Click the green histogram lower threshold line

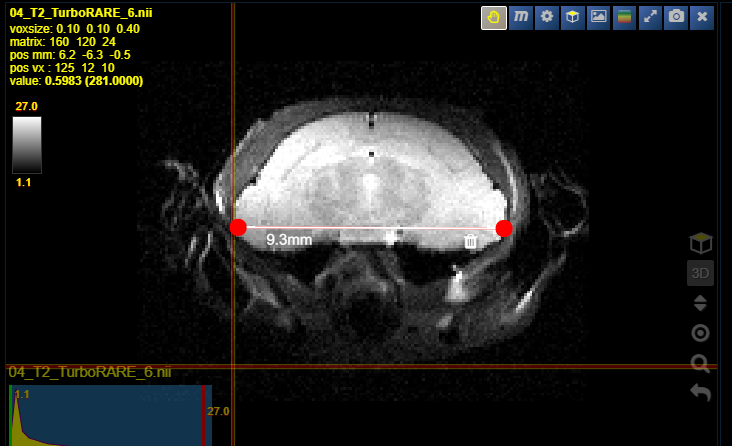(x=10, y=415)
